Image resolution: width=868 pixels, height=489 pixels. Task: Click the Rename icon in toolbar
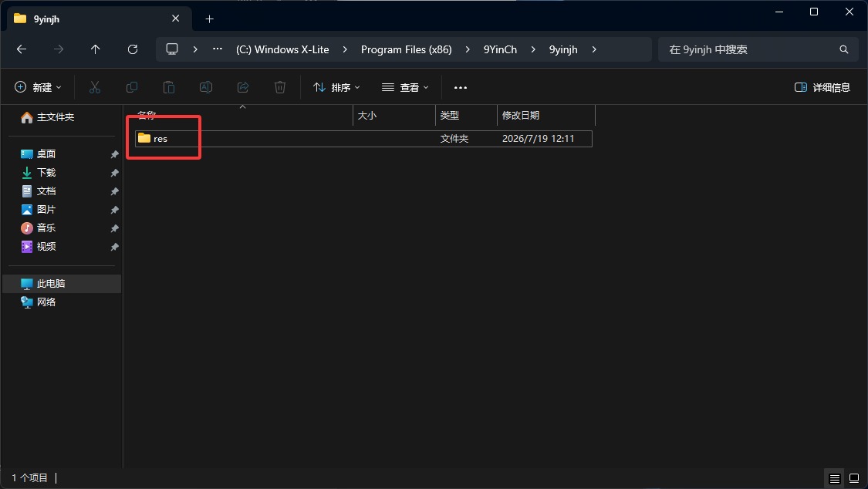[206, 87]
